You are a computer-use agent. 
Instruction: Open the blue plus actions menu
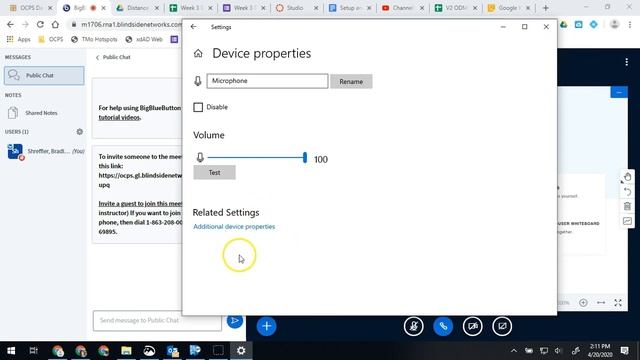pos(267,326)
